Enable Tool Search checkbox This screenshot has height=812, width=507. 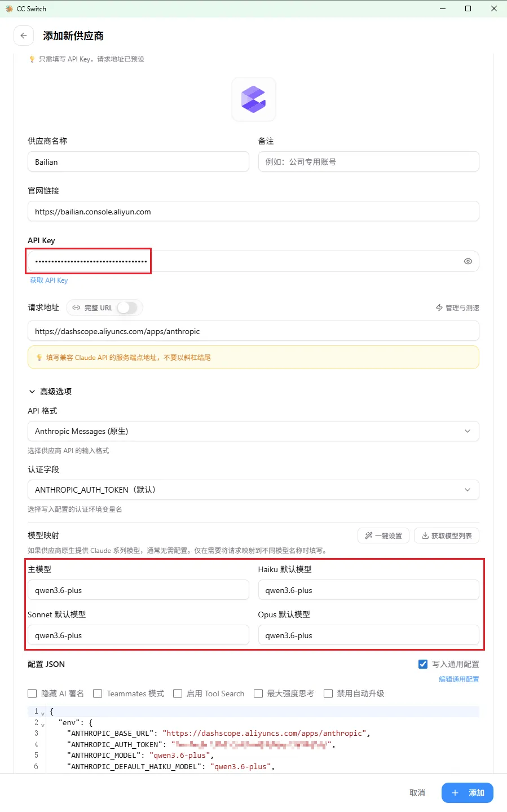point(178,694)
